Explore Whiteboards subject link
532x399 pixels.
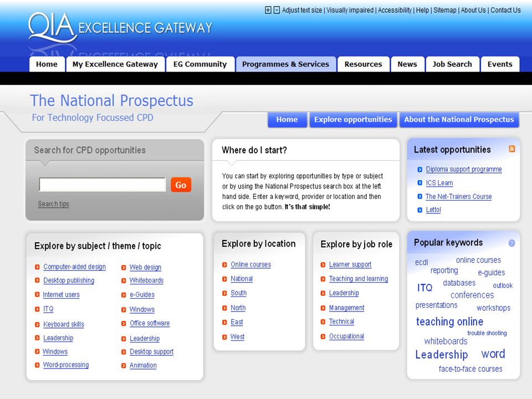tap(146, 280)
